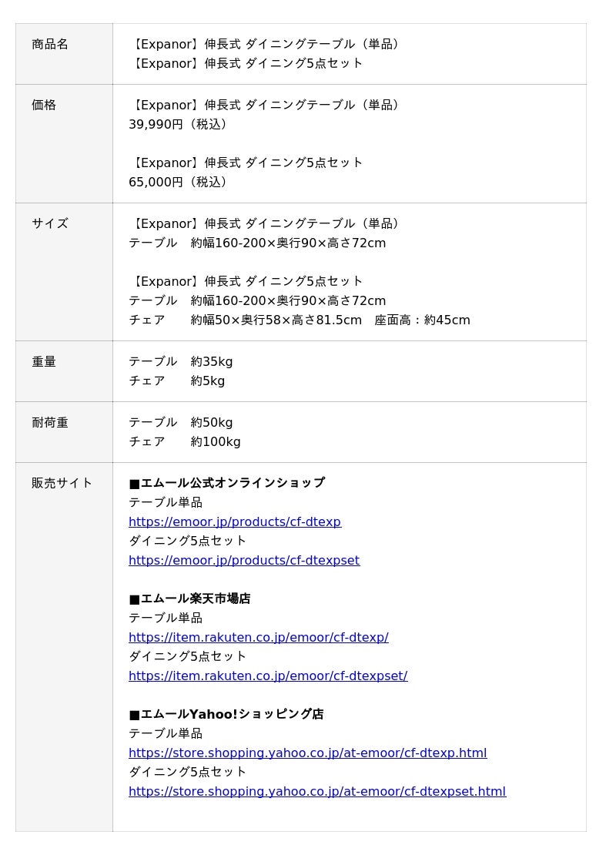The image size is (616, 855).
Task: Click the 耐荷重 row header
Action: 50,423
